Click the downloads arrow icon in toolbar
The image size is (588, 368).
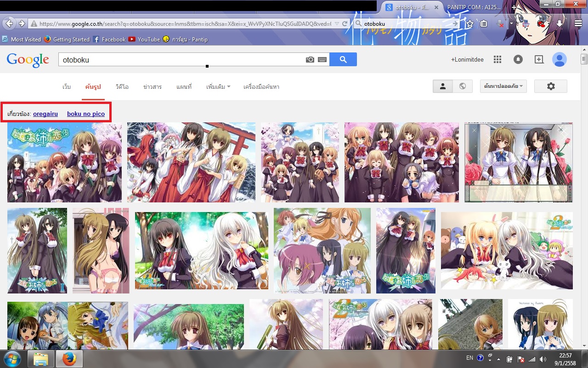pos(560,23)
